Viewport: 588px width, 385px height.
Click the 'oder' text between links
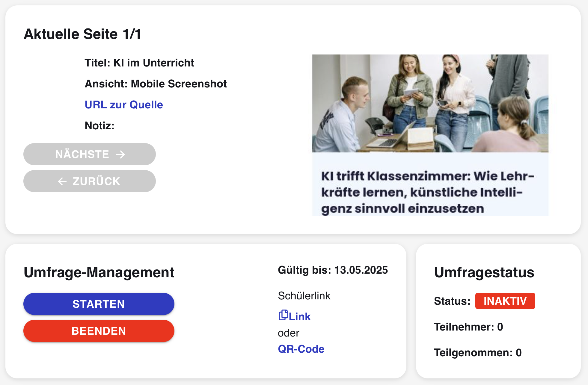coord(289,333)
